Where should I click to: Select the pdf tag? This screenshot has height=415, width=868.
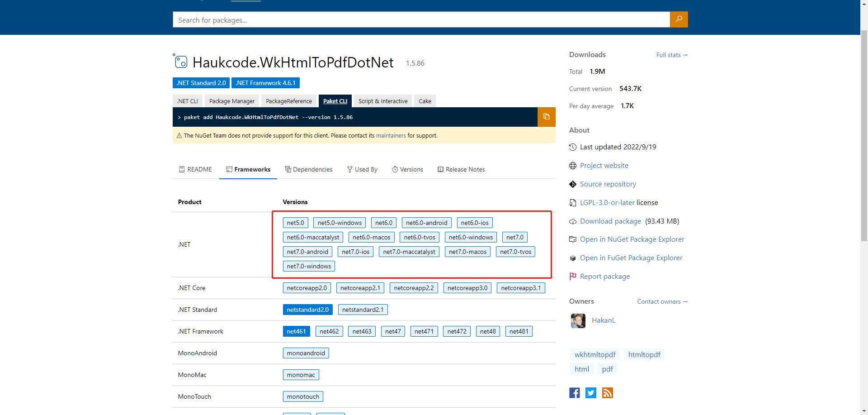click(607, 369)
